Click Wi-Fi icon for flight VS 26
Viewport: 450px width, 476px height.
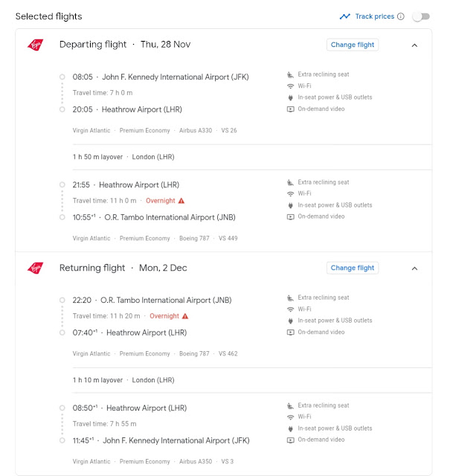[x=290, y=86]
